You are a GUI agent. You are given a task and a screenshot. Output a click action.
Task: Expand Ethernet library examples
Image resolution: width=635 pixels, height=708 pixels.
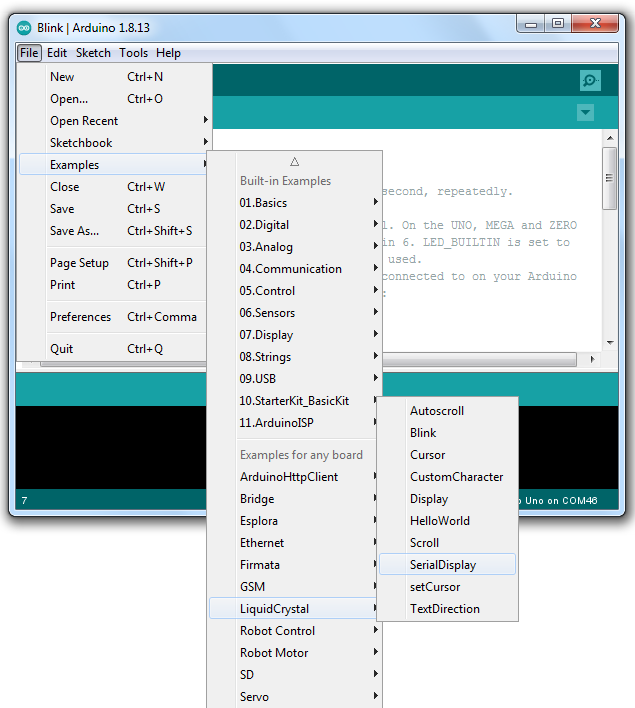click(x=294, y=543)
